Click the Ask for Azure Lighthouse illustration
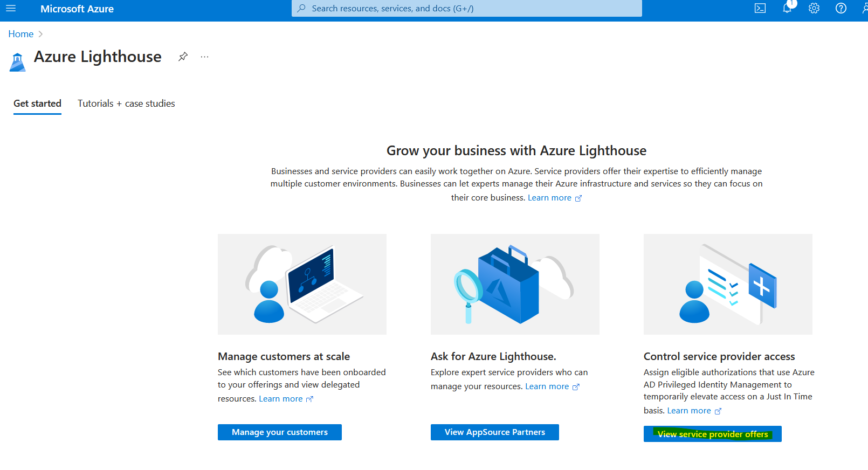 pos(514,284)
